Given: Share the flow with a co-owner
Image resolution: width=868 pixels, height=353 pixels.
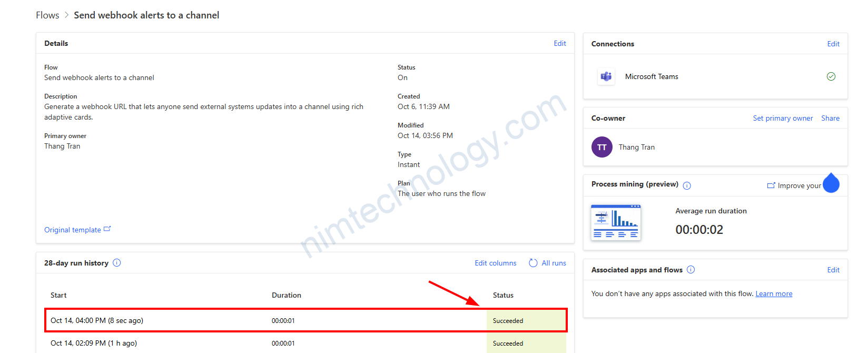Looking at the screenshot, I should tap(830, 118).
